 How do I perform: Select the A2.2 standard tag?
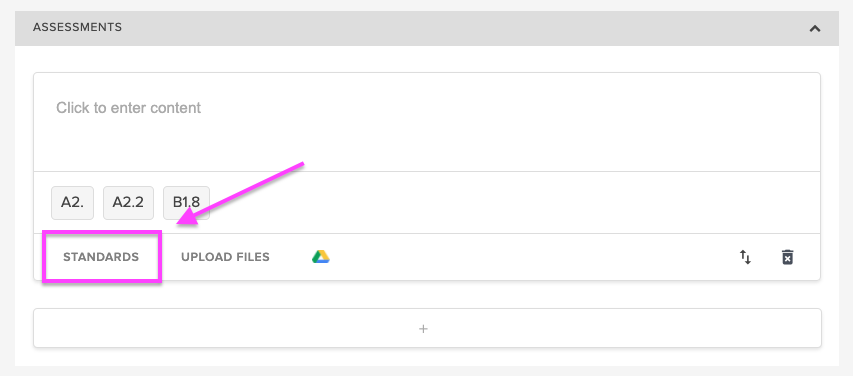click(128, 202)
